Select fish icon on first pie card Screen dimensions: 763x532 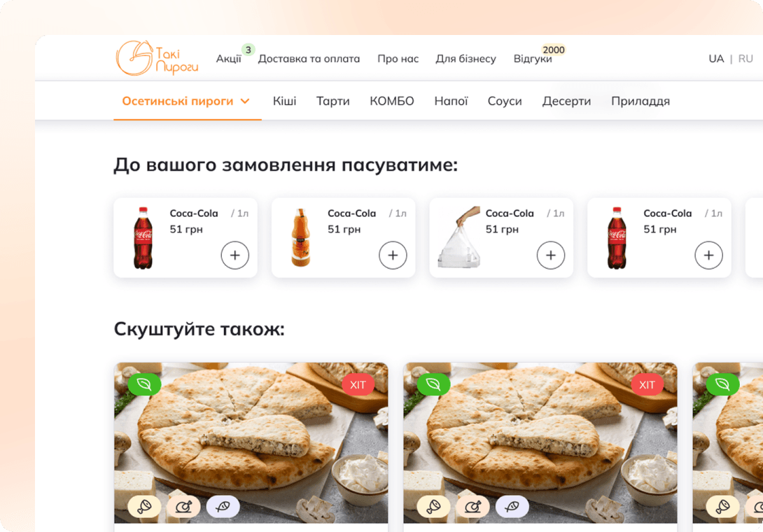point(223,507)
